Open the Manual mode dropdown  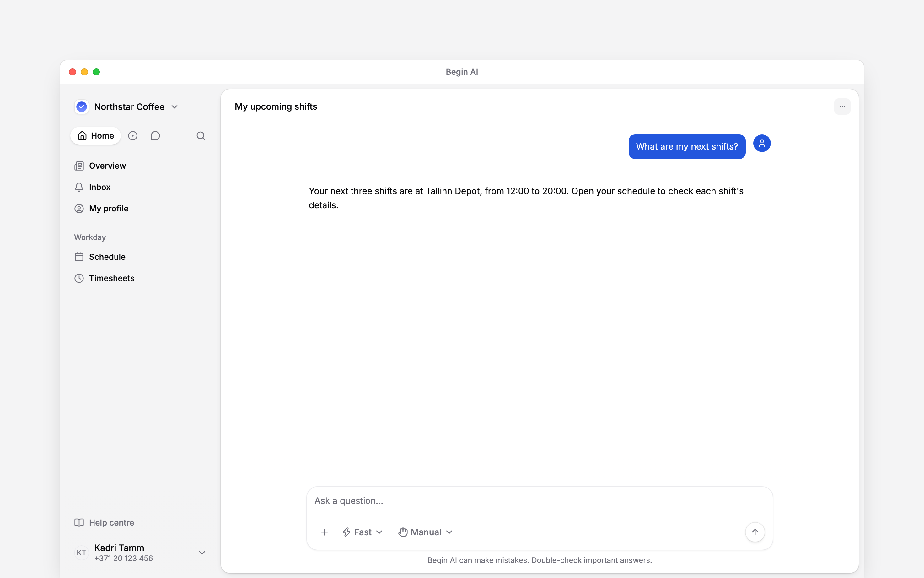425,532
